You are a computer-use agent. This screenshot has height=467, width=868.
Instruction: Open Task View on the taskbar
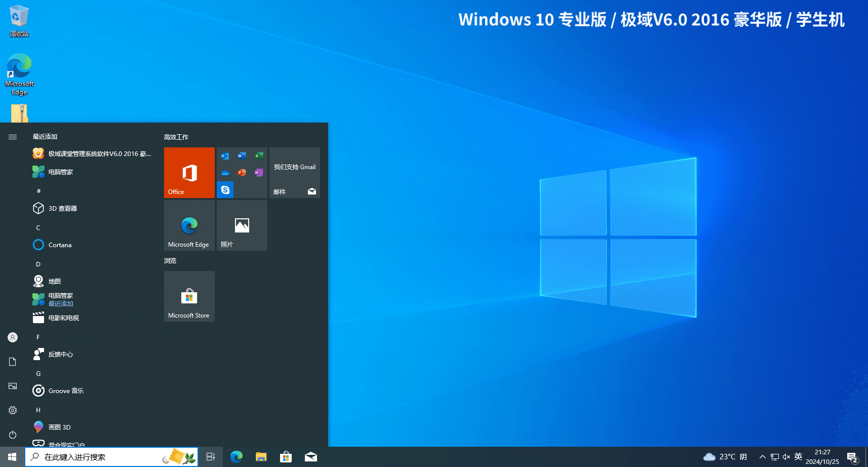(x=211, y=457)
